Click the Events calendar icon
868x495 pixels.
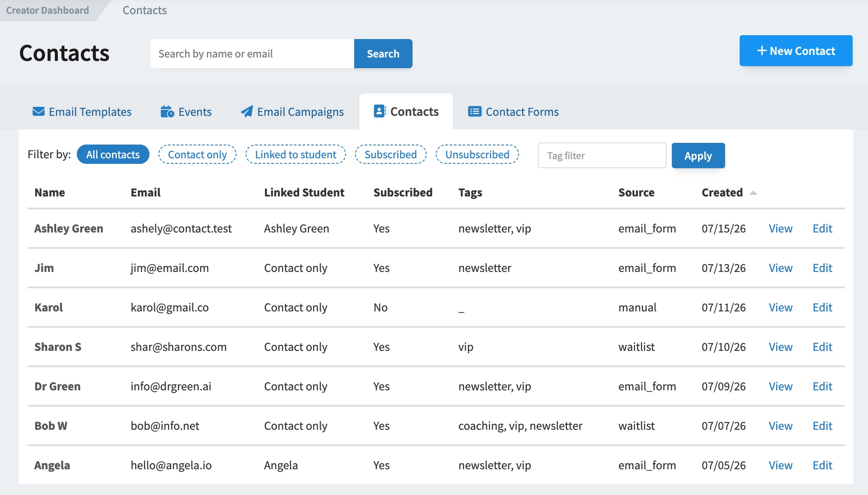(x=167, y=112)
